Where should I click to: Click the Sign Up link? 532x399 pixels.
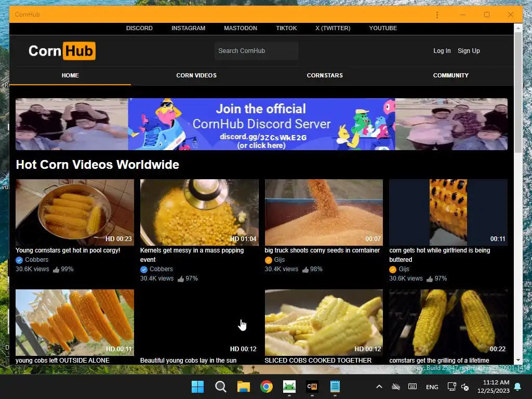(469, 51)
